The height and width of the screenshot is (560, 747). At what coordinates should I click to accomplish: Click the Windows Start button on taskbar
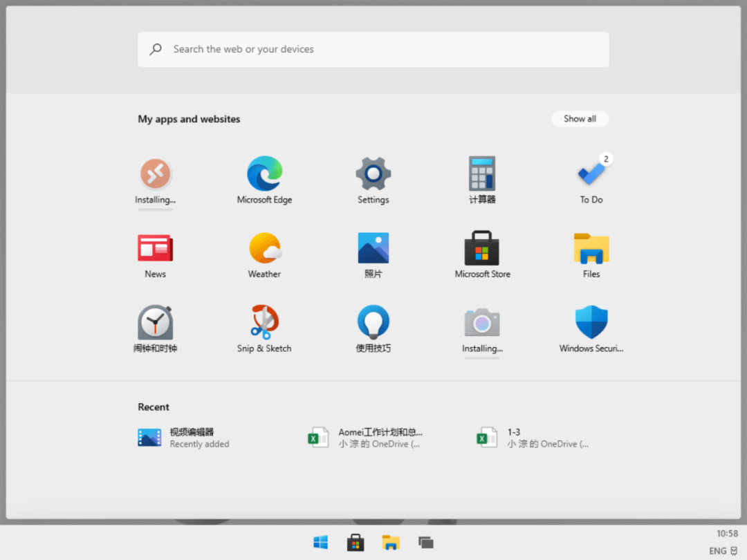click(x=320, y=543)
